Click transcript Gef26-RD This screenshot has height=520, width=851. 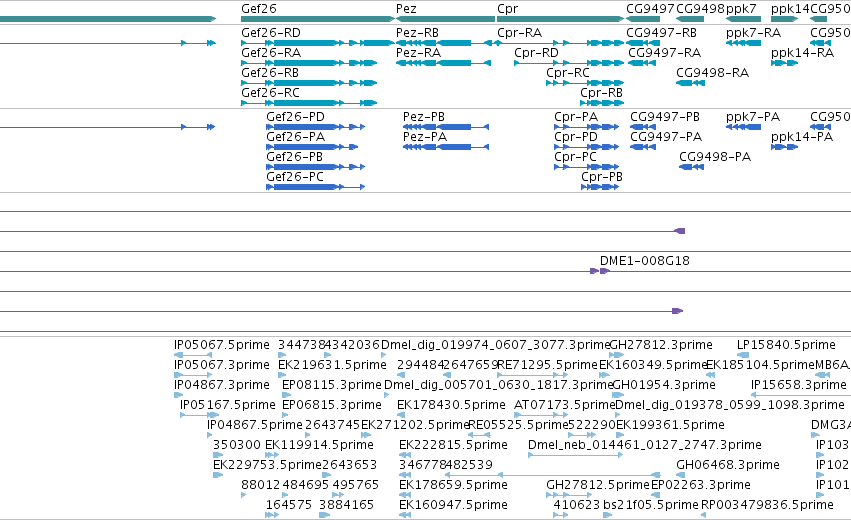271,33
